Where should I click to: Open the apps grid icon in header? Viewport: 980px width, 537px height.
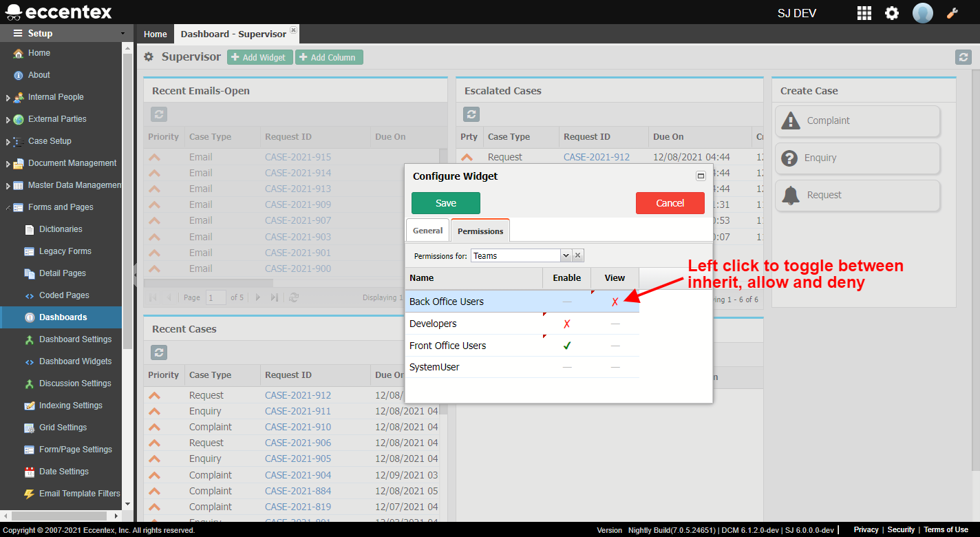(x=864, y=13)
